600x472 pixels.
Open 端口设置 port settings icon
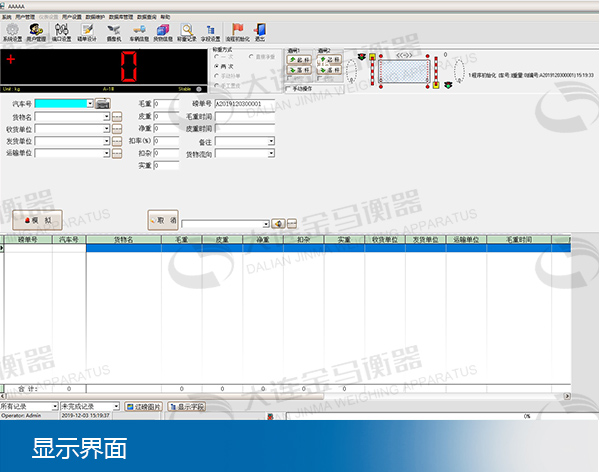pyautogui.click(x=61, y=32)
